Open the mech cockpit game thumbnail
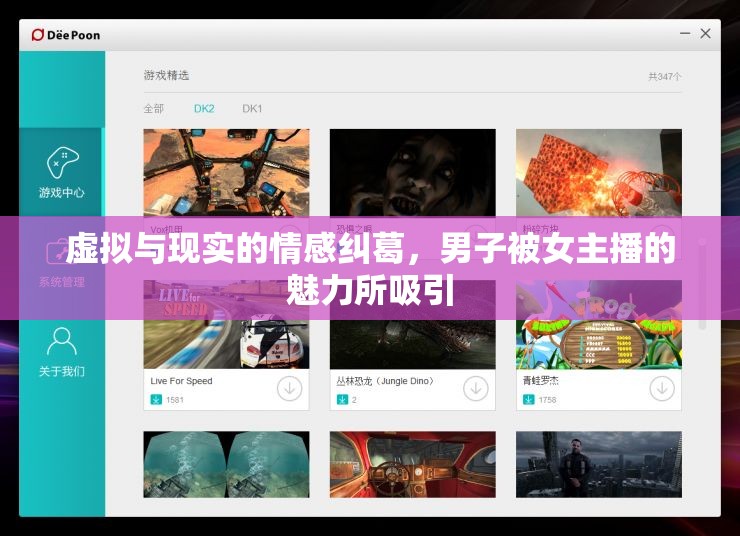The image size is (740, 536). tap(227, 173)
